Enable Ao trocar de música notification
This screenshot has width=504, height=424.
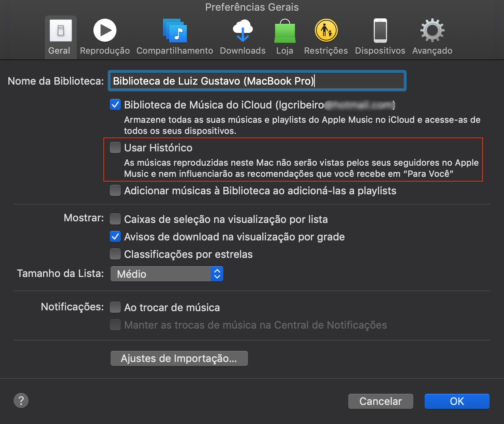(x=115, y=308)
